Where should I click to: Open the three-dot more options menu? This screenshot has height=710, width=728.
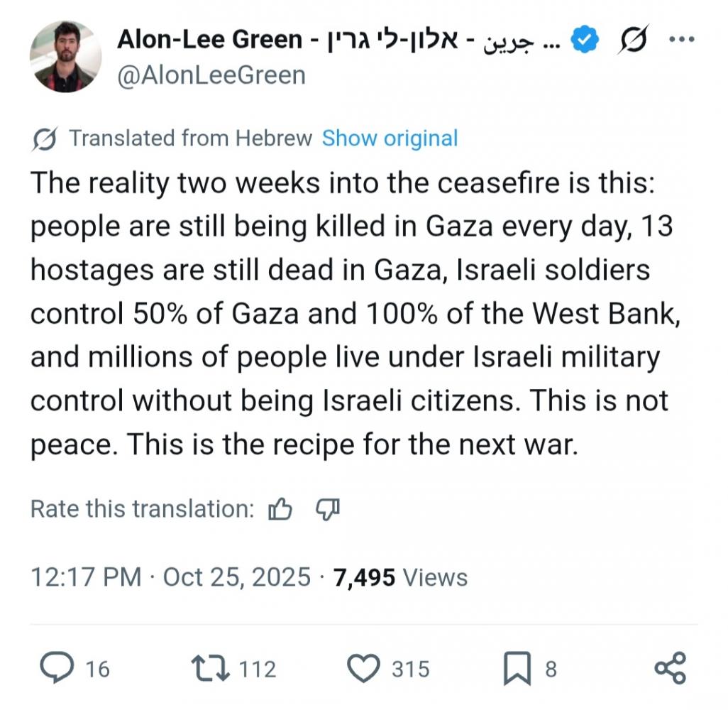683,40
